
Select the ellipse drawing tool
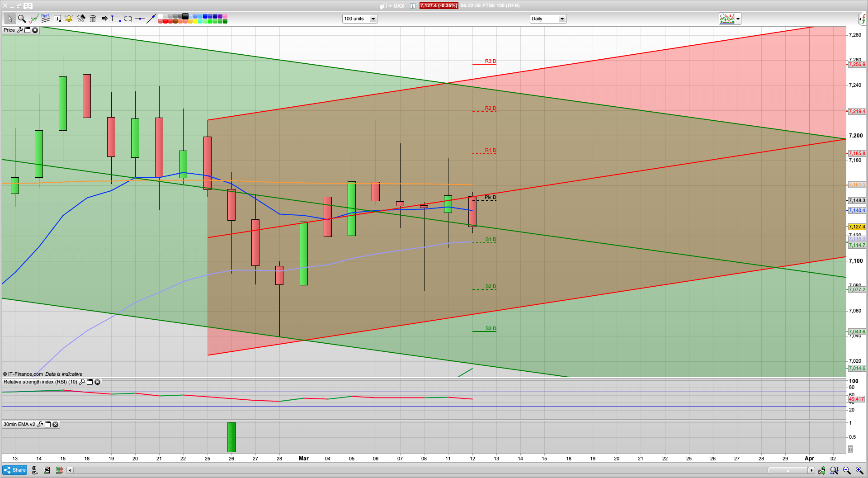tap(128, 19)
